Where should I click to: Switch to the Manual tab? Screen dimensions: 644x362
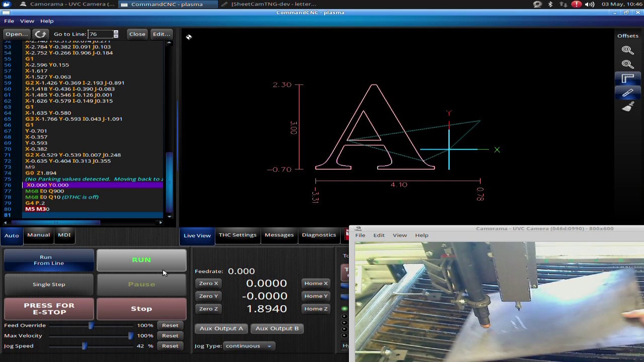(39, 235)
